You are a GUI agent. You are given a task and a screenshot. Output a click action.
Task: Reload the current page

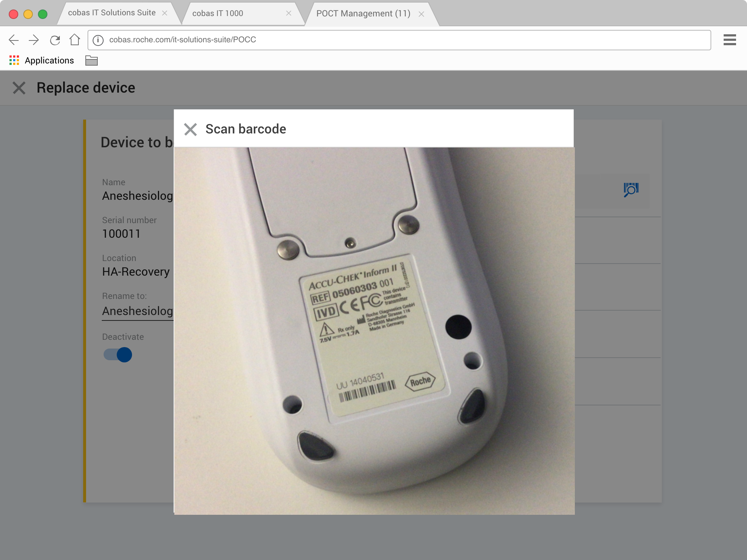pyautogui.click(x=55, y=40)
